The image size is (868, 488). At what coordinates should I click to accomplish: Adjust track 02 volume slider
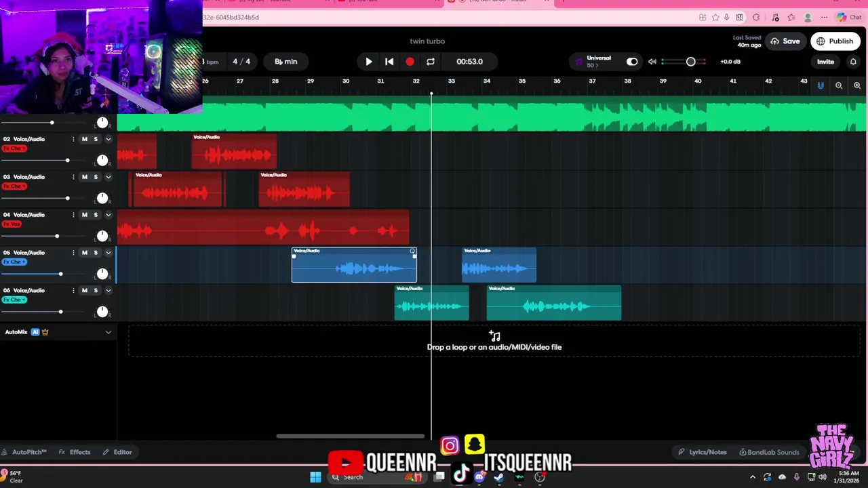(67, 161)
